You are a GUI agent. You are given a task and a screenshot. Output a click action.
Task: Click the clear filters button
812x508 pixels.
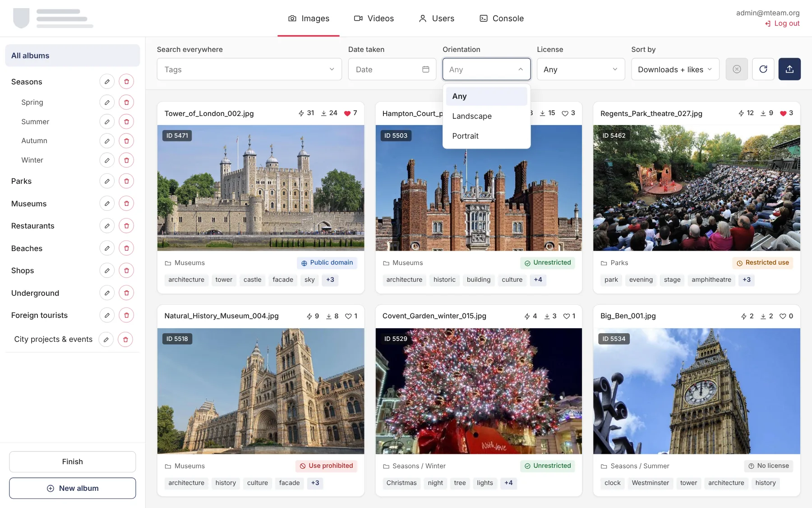(x=737, y=69)
